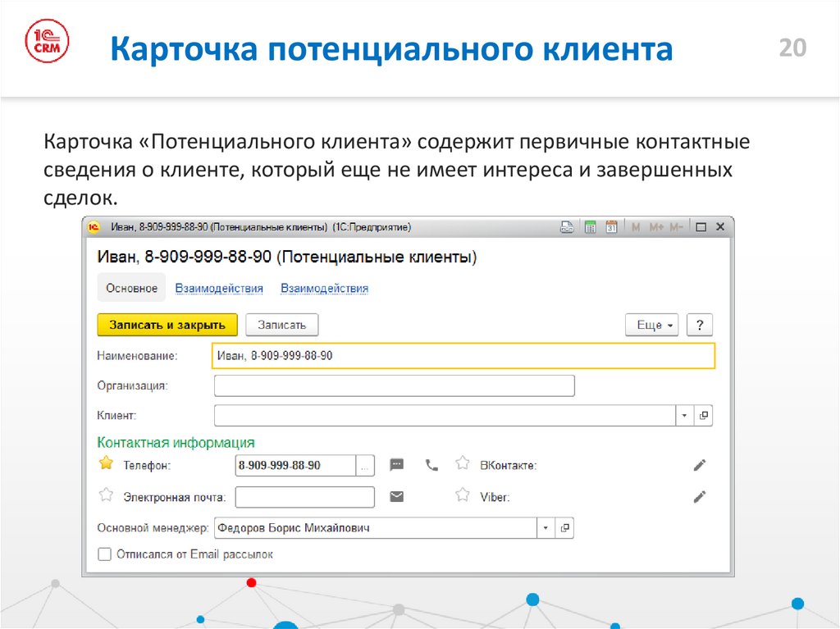Open the Клиент field dropdown arrow
This screenshot has height=629, width=840.
(x=685, y=416)
